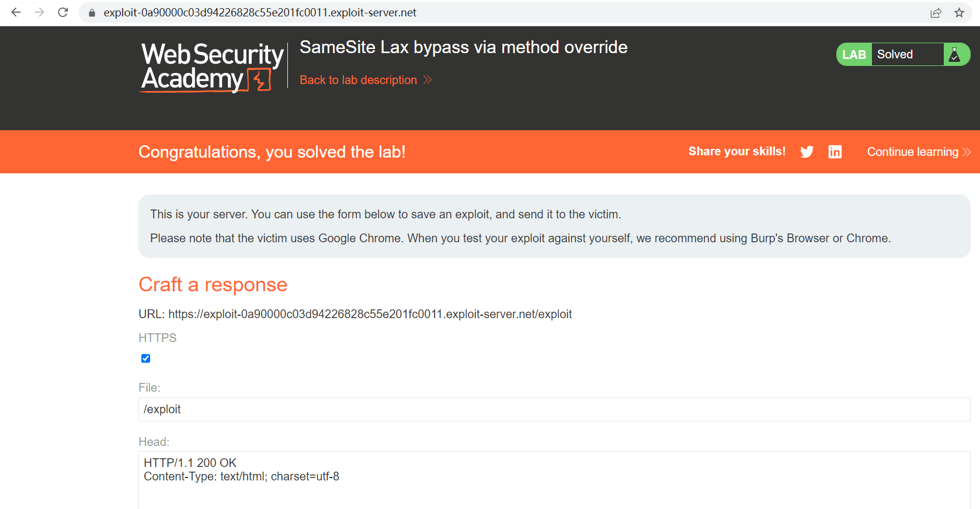Viewport: 980px width, 509px height.
Task: Click the Web Security Academy logo
Action: 212,67
